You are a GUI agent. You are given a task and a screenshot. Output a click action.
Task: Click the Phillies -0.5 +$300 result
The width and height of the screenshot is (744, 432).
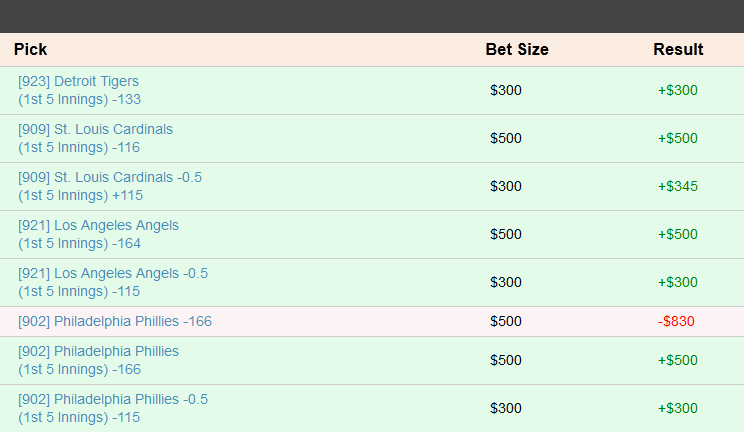[678, 408]
